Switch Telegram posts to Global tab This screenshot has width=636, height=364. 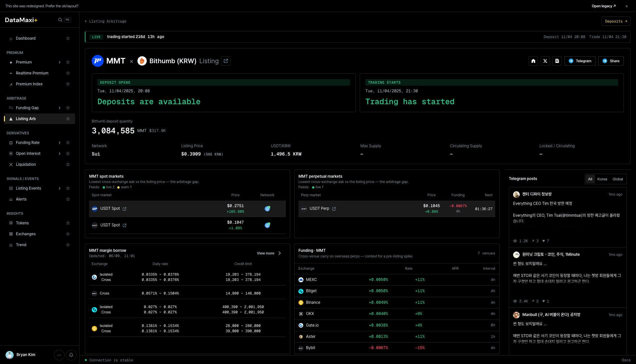[618, 179]
